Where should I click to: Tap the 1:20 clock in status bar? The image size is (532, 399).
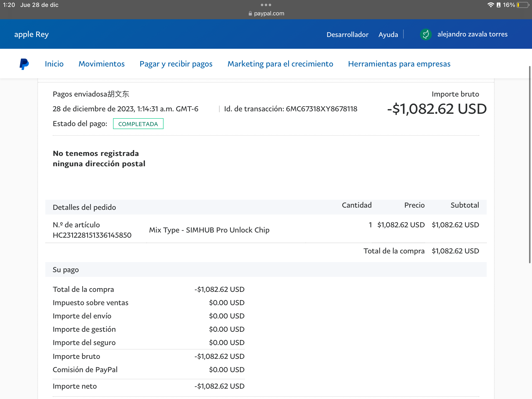pos(9,5)
